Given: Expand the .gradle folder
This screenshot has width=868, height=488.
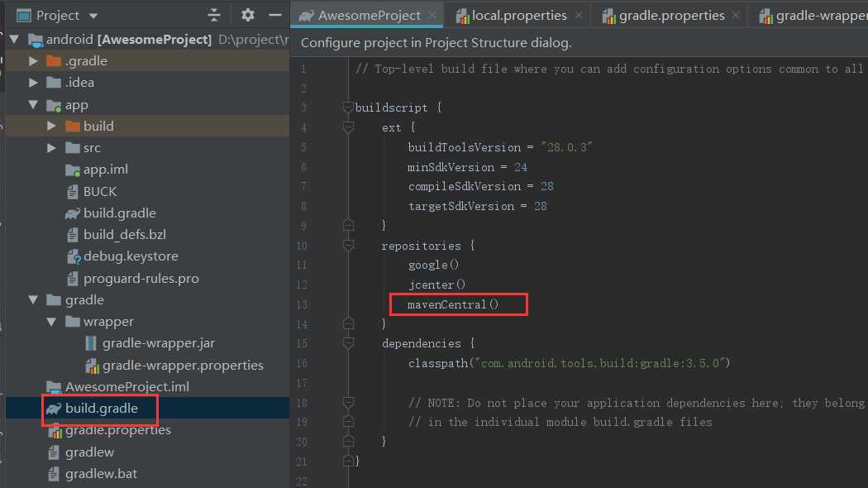Looking at the screenshot, I should pyautogui.click(x=33, y=61).
